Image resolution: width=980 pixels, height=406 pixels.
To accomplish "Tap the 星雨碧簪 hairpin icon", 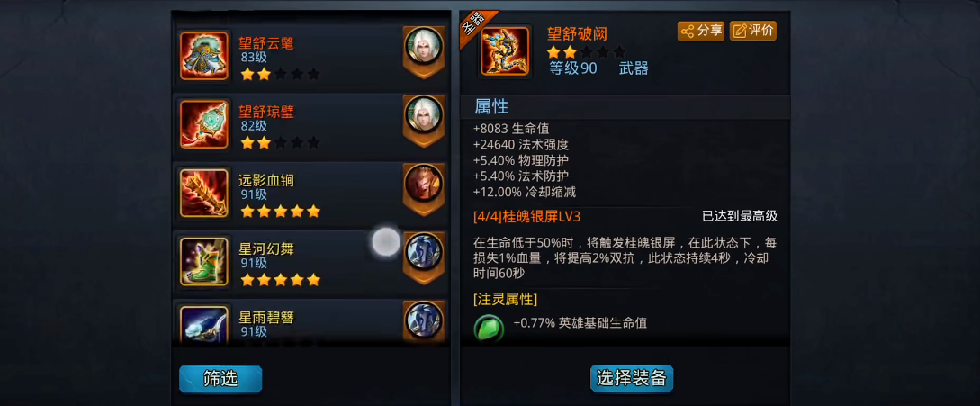I will click(x=203, y=323).
